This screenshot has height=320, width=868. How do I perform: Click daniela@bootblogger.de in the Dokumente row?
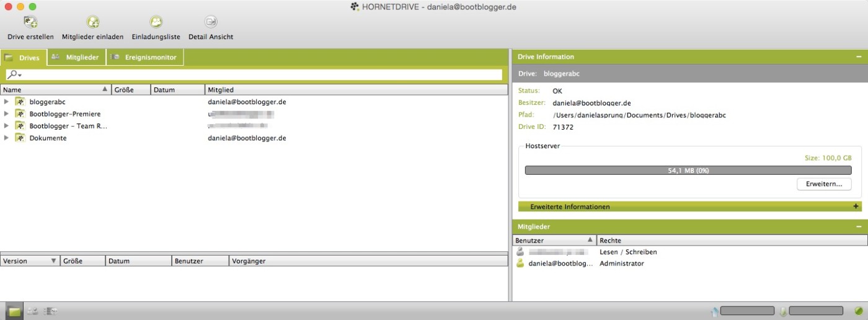pyautogui.click(x=247, y=138)
